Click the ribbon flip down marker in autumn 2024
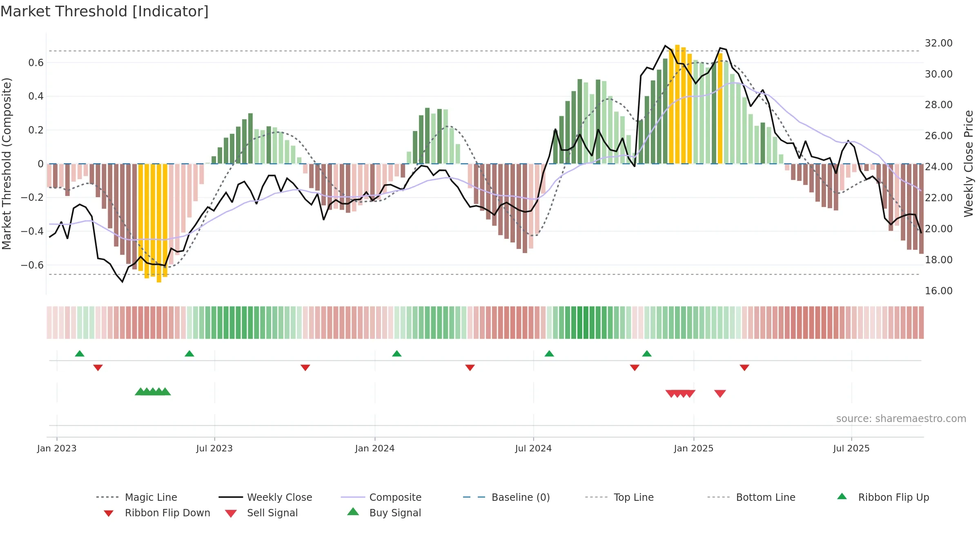Viewport: 980px width, 551px height. [635, 368]
